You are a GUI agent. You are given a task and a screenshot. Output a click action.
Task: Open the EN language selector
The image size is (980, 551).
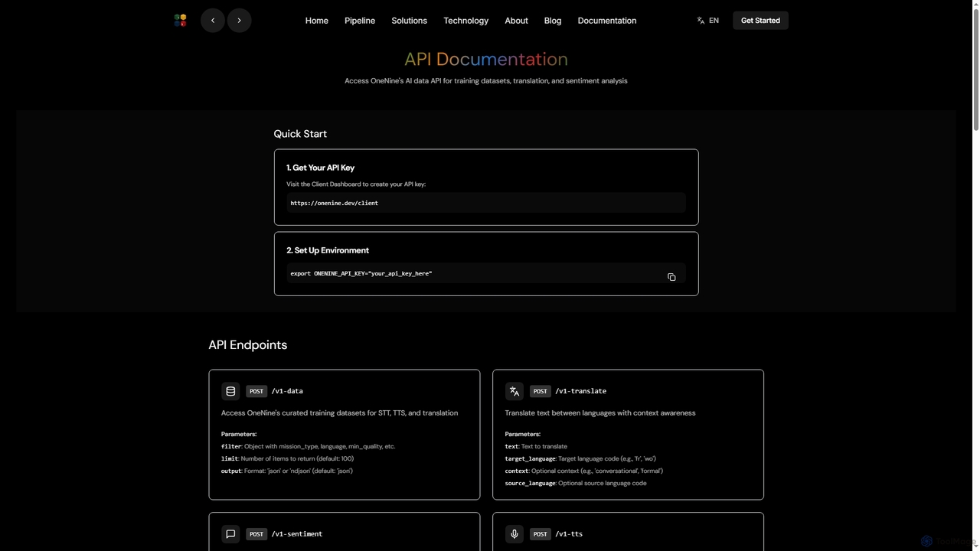(707, 21)
